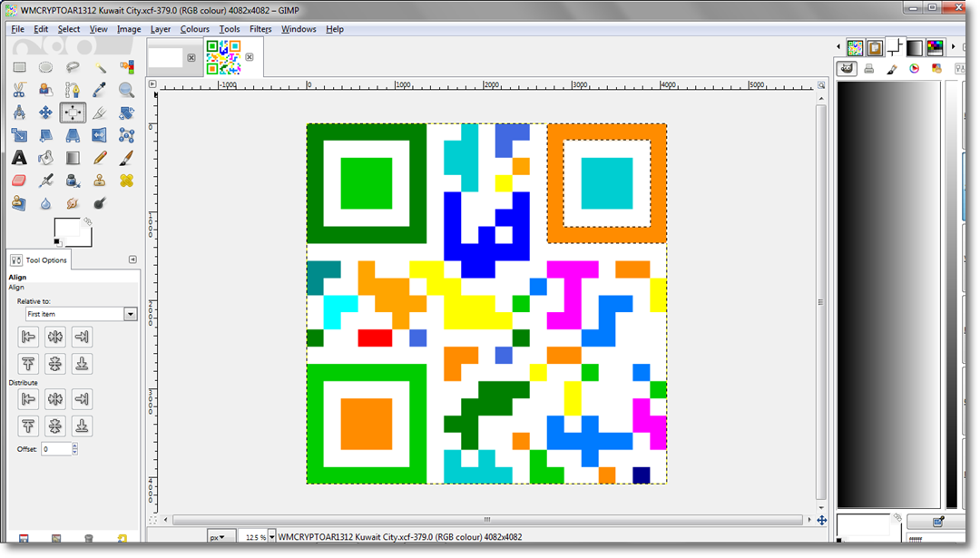
Task: Open the Windows menu
Action: pyautogui.click(x=299, y=29)
